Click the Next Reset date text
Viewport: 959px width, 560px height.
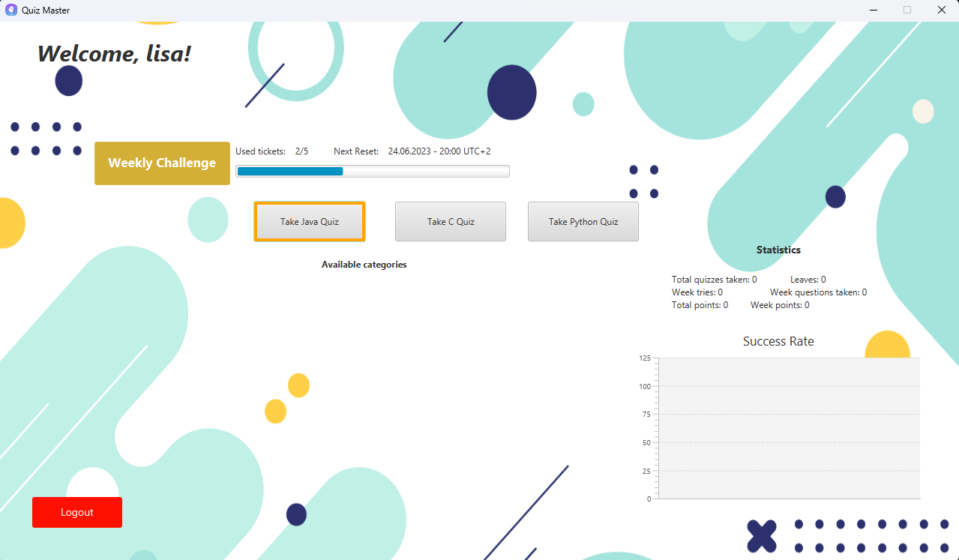(439, 151)
